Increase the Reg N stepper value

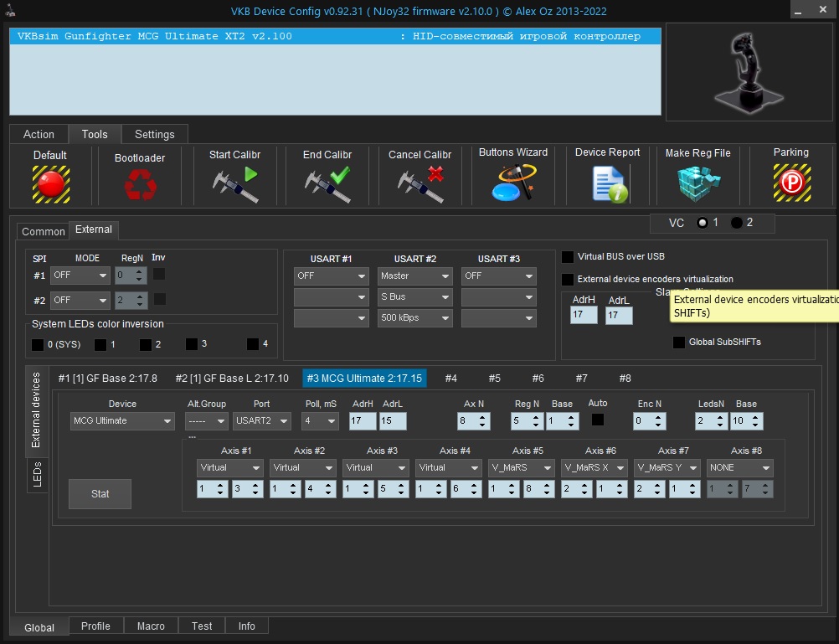pyautogui.click(x=536, y=417)
